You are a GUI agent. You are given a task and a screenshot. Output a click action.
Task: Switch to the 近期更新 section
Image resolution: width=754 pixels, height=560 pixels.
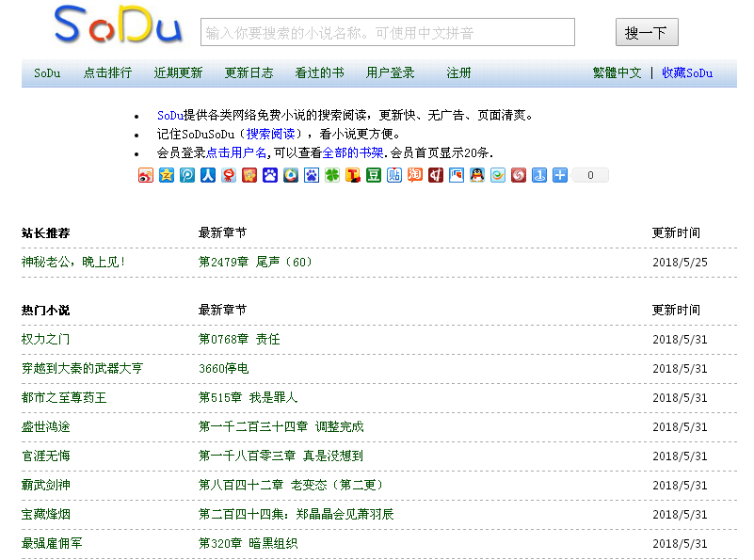178,72
